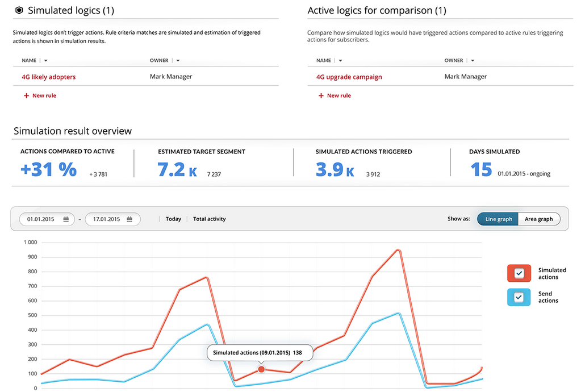Expand Owner sort dropdown in Simulated logics
The image size is (581, 392).
pos(178,61)
